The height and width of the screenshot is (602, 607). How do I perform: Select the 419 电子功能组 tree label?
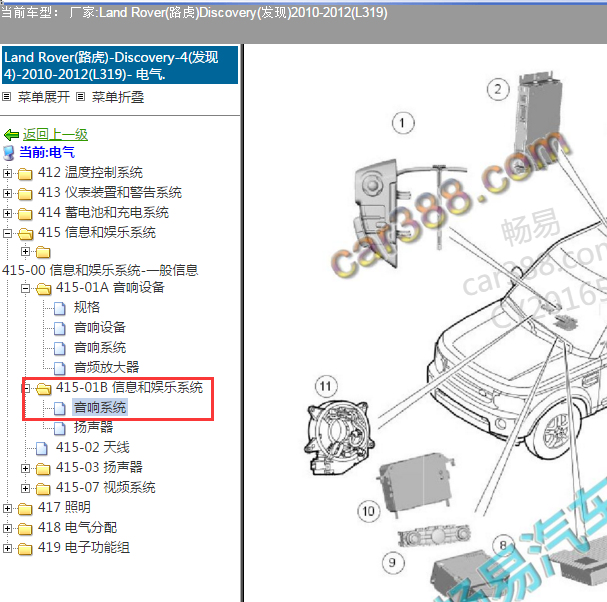[x=84, y=547]
